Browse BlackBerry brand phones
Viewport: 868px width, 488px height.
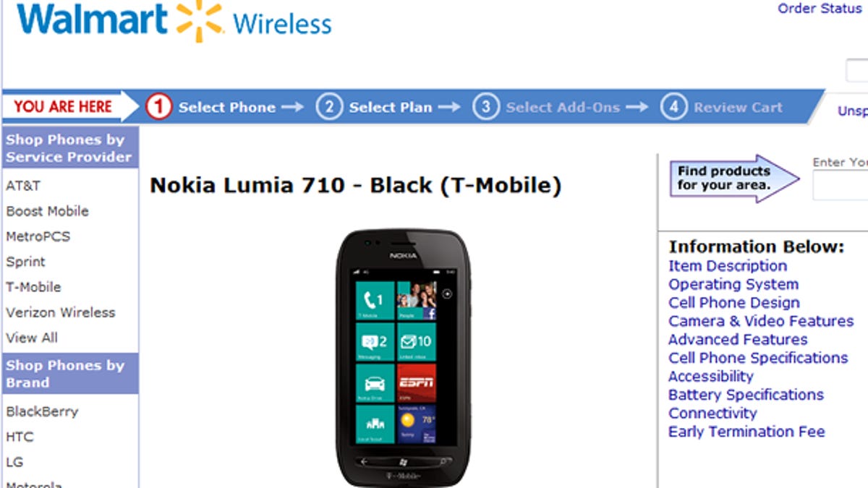click(42, 411)
